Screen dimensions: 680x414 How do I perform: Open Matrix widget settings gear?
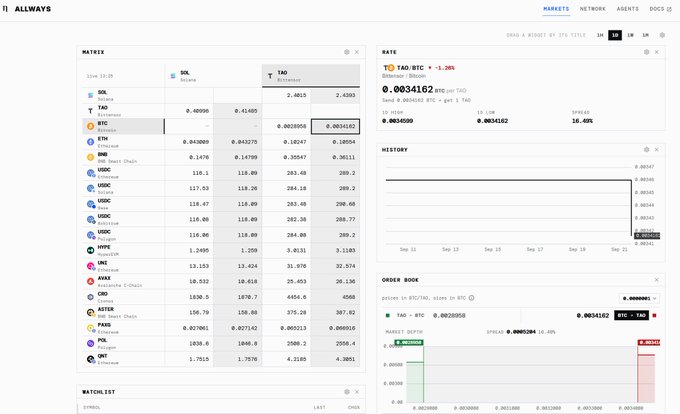[x=347, y=52]
